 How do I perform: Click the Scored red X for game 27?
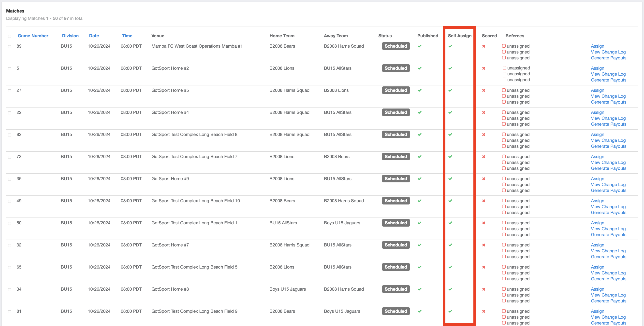point(484,90)
